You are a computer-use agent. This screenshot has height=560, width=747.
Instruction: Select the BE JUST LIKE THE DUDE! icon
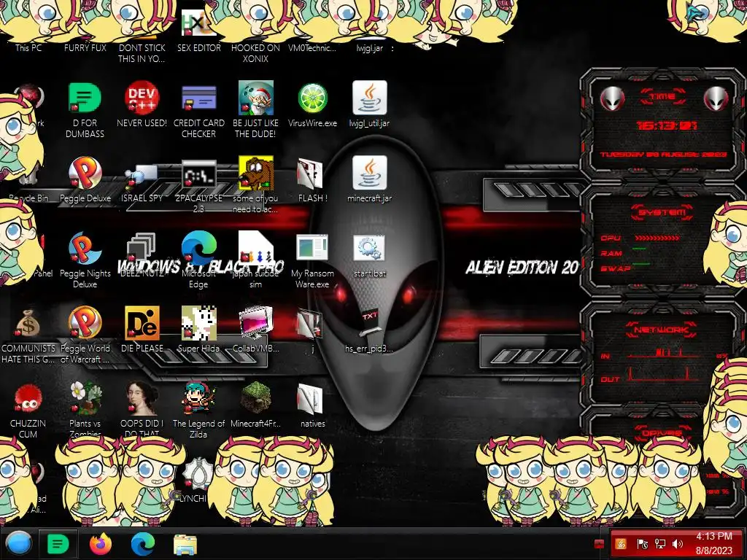click(256, 98)
